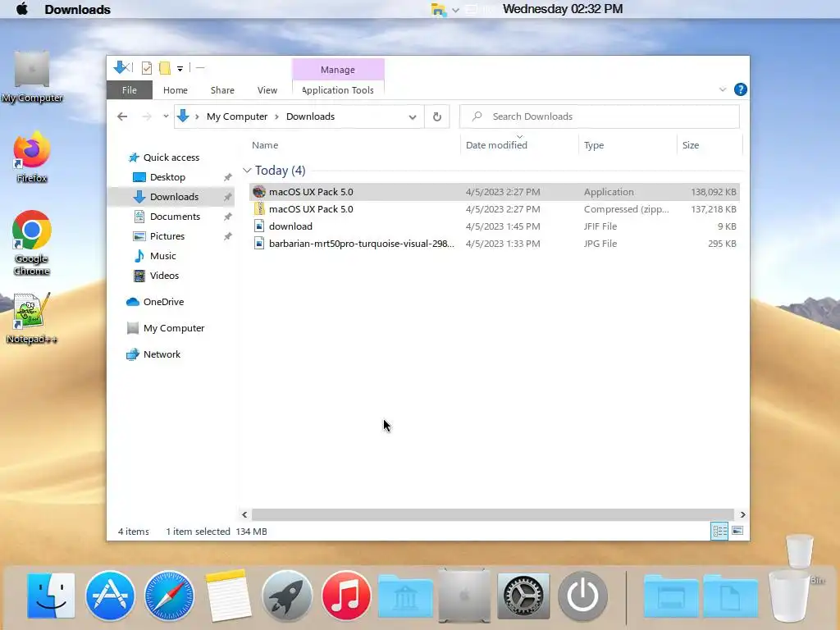Open Music app in dock
Image resolution: width=840 pixels, height=630 pixels.
[346, 596]
